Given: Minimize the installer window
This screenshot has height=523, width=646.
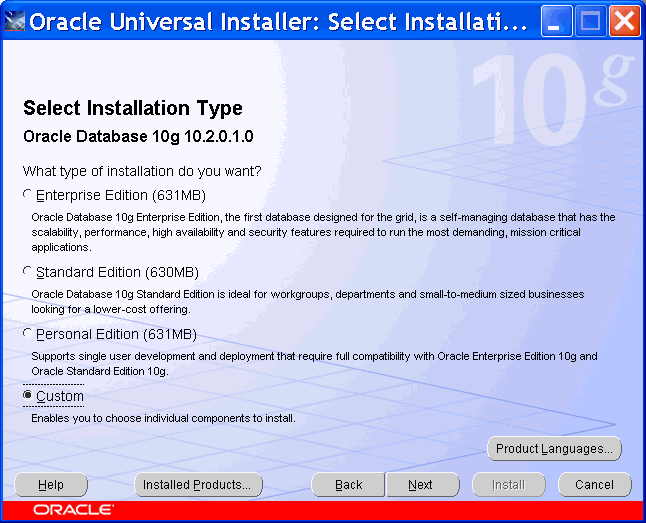Looking at the screenshot, I should click(x=557, y=21).
